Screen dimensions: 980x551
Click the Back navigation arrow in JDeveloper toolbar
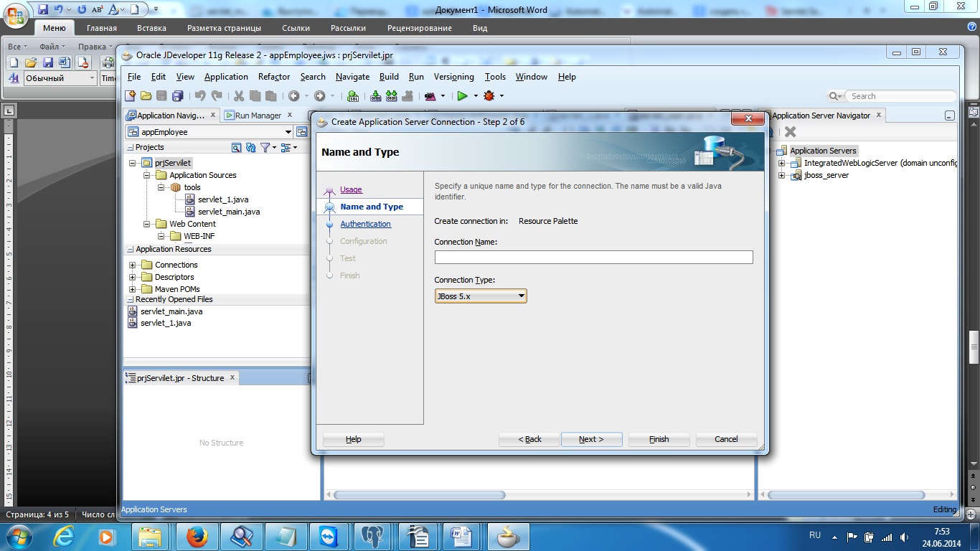coord(294,95)
